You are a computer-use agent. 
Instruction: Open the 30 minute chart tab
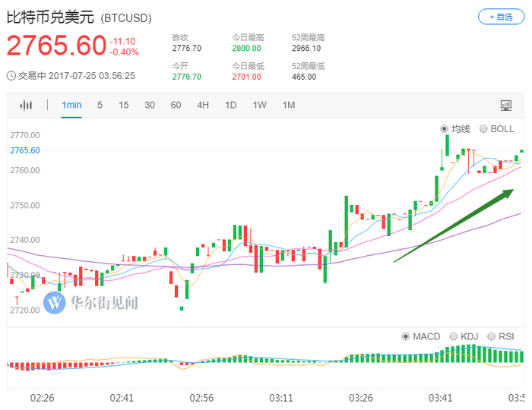point(150,106)
